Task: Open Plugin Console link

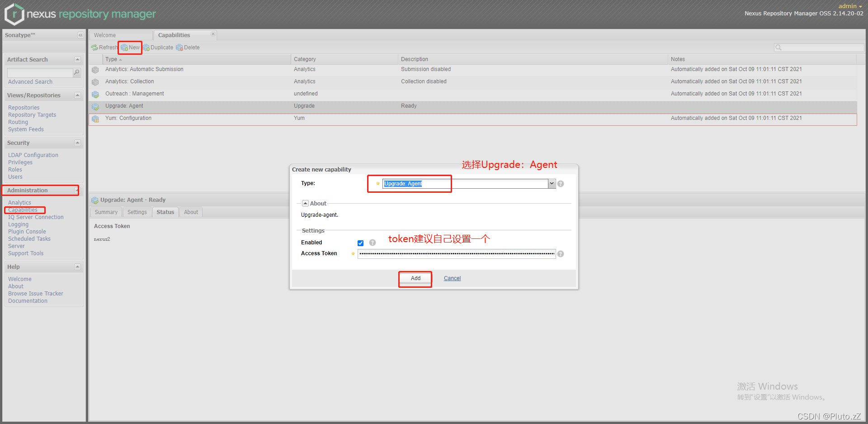Action: click(27, 232)
